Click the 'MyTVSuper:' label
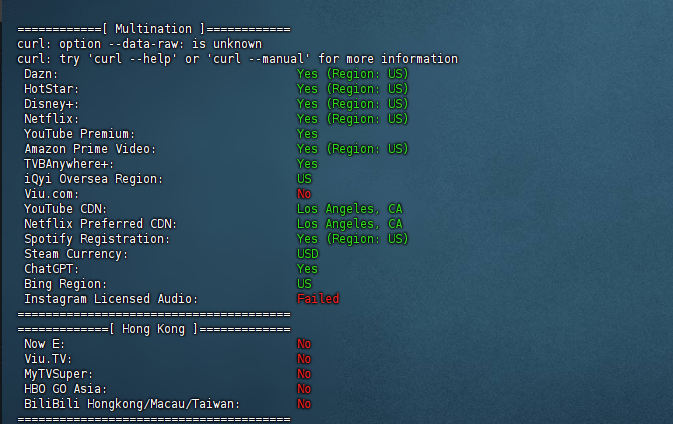673x424 pixels. pos(59,374)
